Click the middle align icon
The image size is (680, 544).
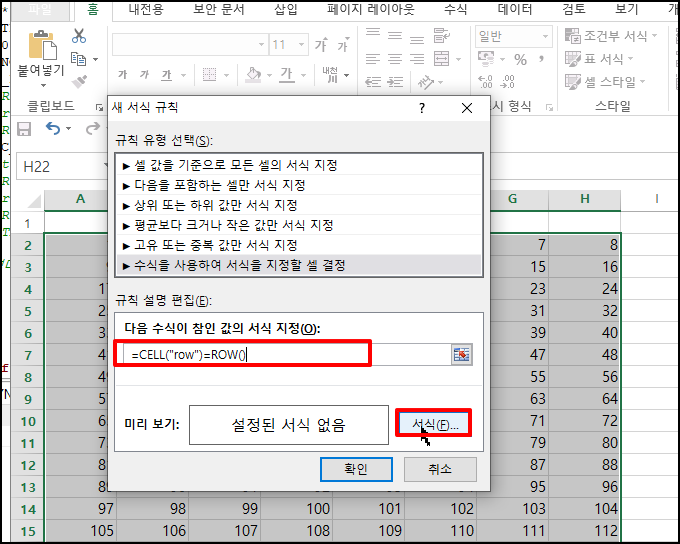tap(395, 35)
